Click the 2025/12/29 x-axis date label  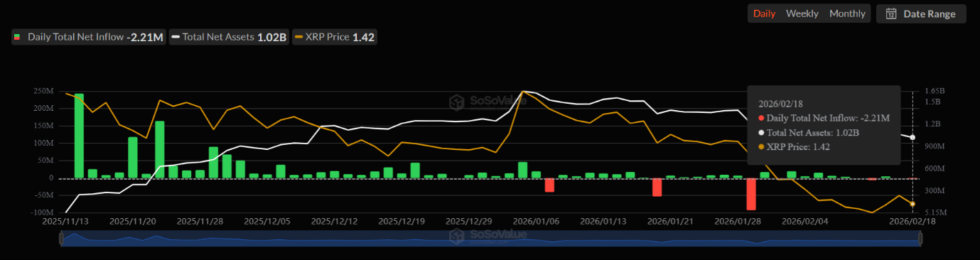click(468, 221)
